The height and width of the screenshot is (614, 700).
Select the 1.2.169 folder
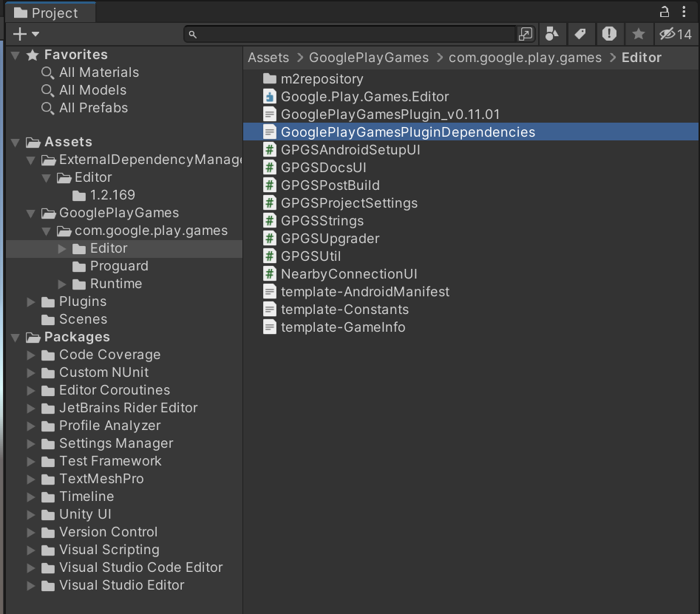(x=112, y=195)
